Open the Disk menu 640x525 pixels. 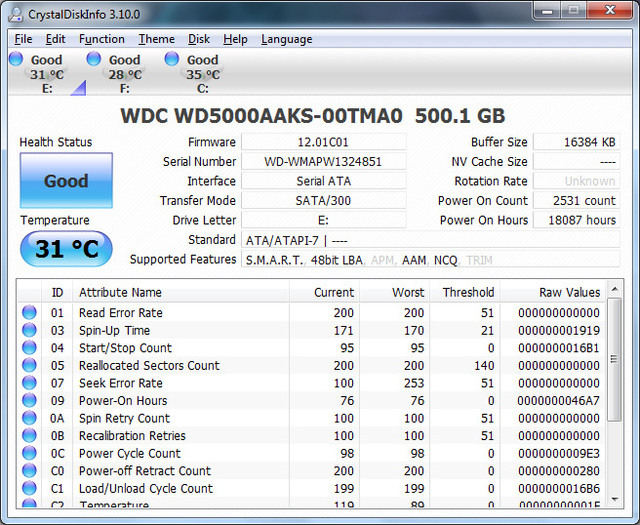coord(199,39)
